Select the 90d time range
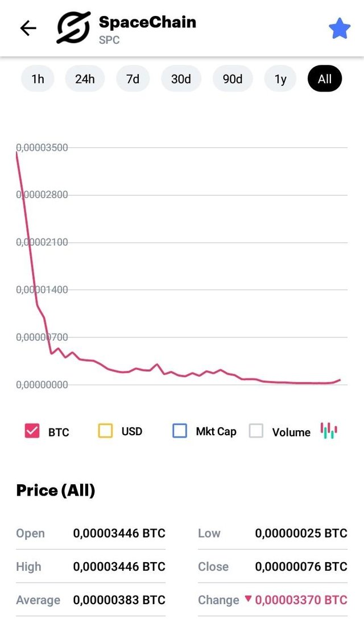Viewport: 364px width, 623px height. tap(232, 79)
